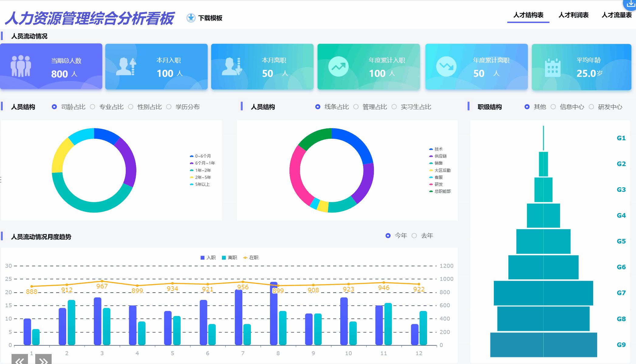Click the download template icon
Screen dimensions: 636x364
[x=191, y=18]
